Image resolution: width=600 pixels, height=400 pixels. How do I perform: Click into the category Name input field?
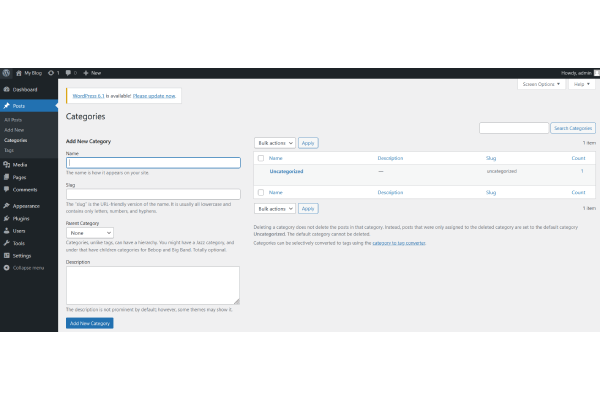pos(153,163)
